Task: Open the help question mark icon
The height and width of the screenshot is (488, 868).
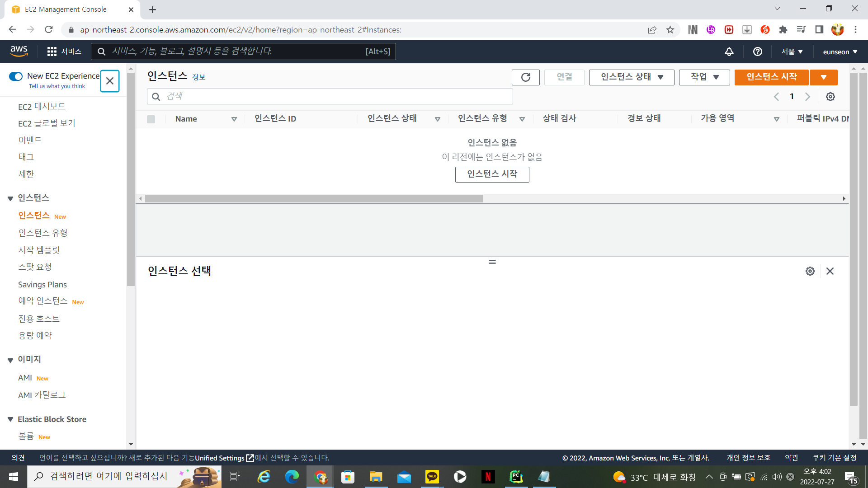Action: click(758, 52)
